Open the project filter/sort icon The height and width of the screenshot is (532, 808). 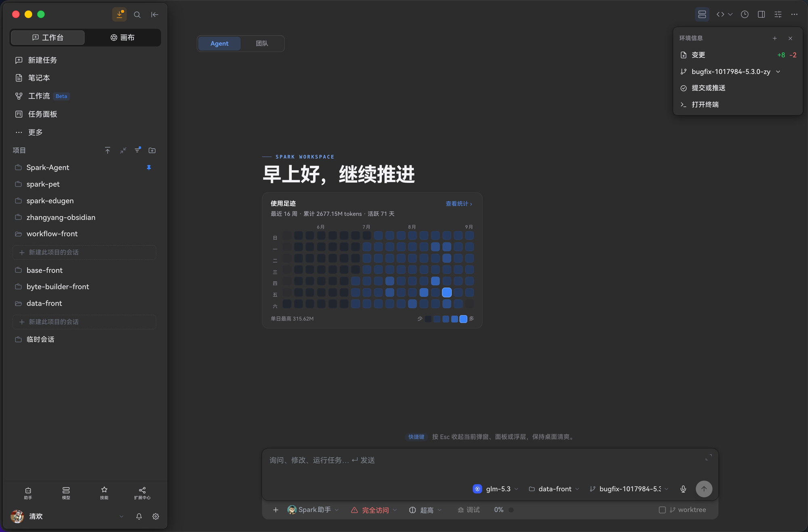(x=138, y=150)
